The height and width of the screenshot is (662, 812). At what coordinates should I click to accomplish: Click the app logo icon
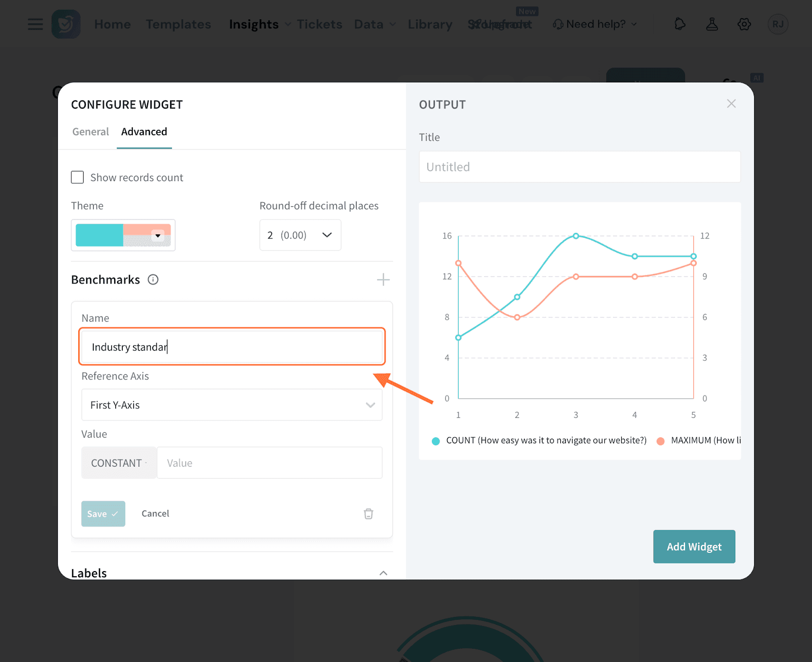coord(66,24)
